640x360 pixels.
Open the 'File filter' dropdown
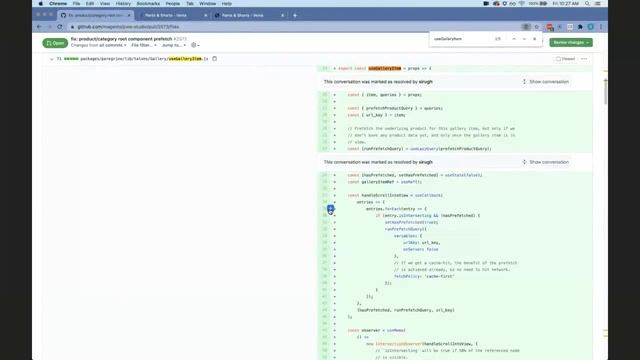pyautogui.click(x=144, y=45)
